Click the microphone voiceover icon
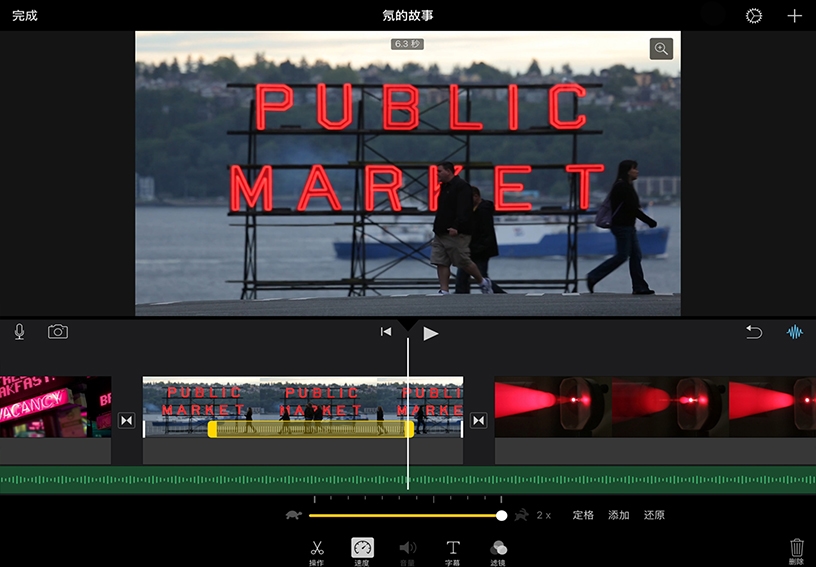This screenshot has height=567, width=816. point(20,332)
